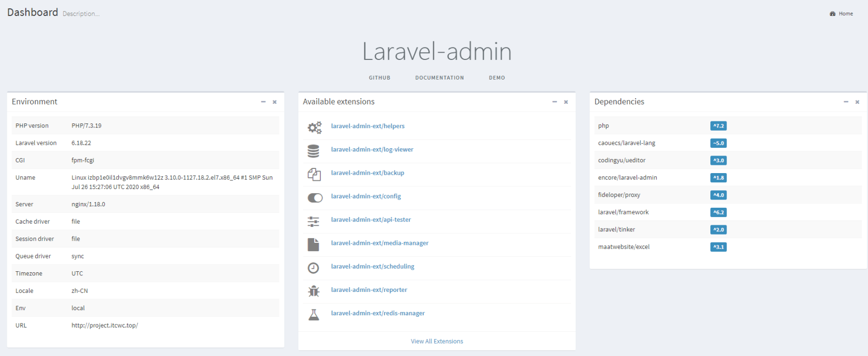Click the laravel/tinker ^2.0 badge
Viewport: 868px width, 356px height.
[718, 230]
